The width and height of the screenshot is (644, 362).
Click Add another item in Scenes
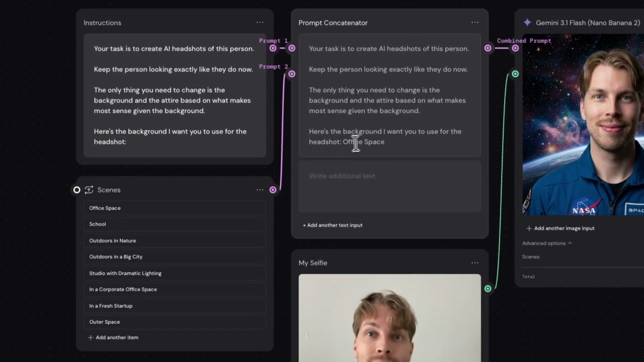pyautogui.click(x=113, y=337)
